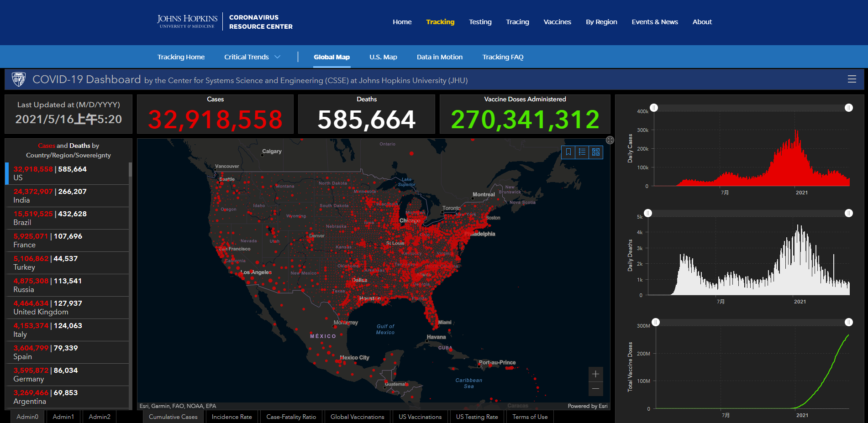Select Germany in the country list
Viewport: 868px width, 423px height.
coord(67,375)
